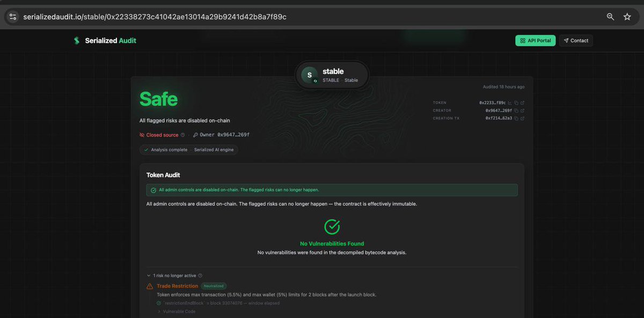Click the Neutralized badge
The image size is (644, 318).
tap(214, 286)
